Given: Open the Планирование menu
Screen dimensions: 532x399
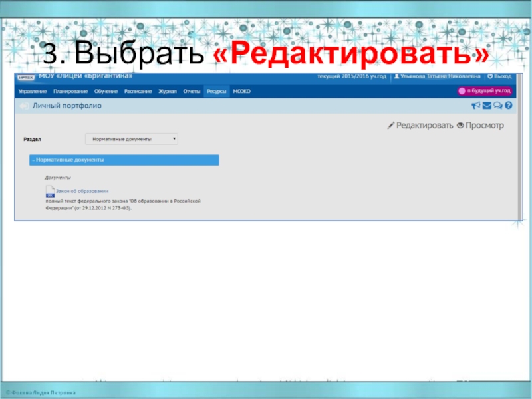Looking at the screenshot, I should tap(70, 91).
